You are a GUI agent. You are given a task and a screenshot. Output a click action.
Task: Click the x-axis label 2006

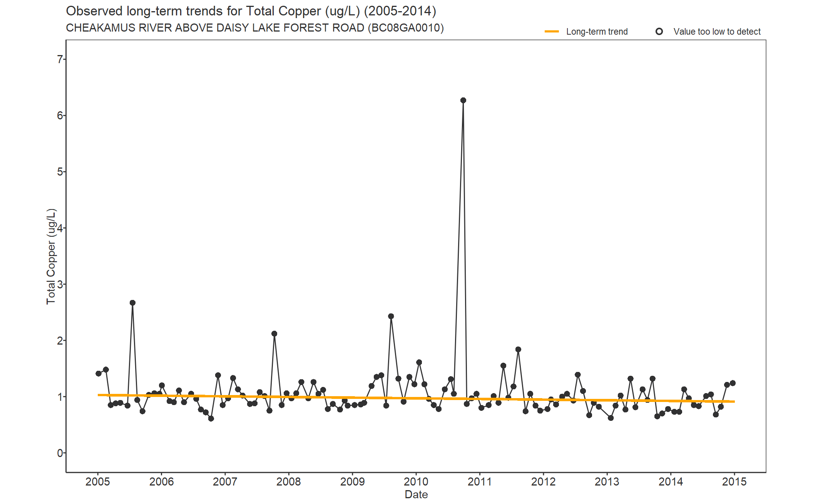point(161,482)
